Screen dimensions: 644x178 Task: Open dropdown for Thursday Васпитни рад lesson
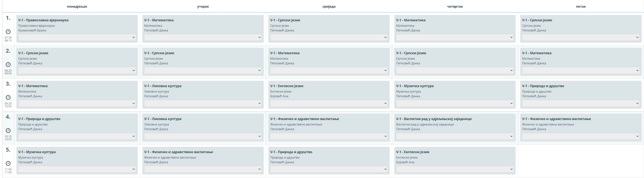click(x=455, y=136)
